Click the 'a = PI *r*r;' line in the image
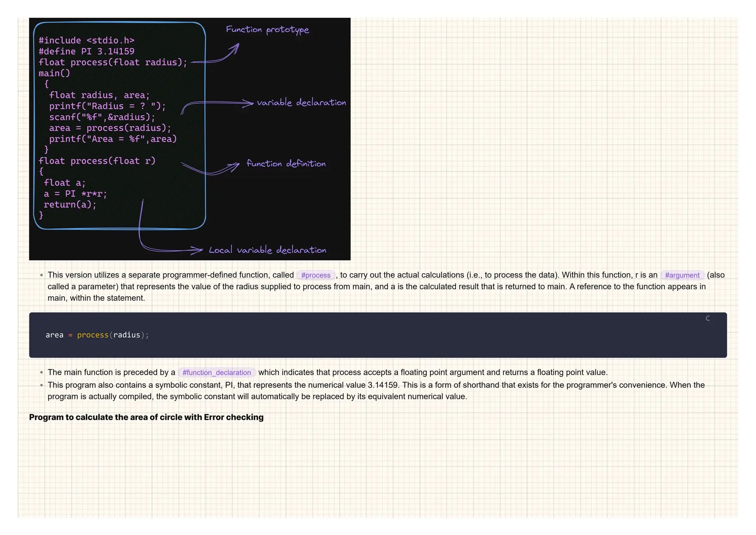 75,194
